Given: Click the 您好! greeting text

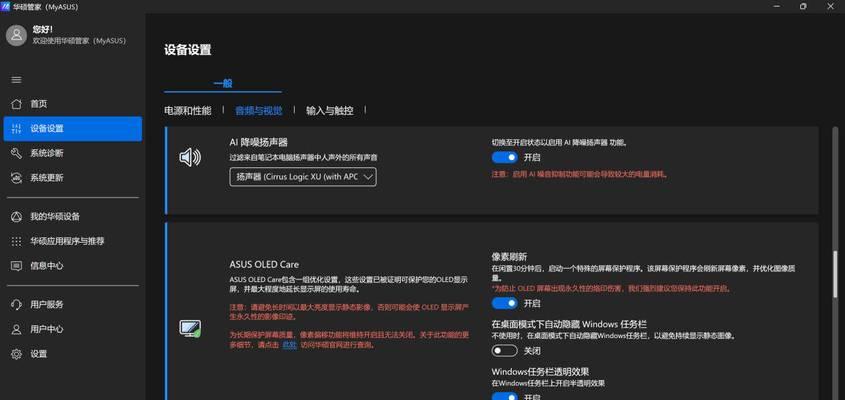Looking at the screenshot, I should pos(43,30).
